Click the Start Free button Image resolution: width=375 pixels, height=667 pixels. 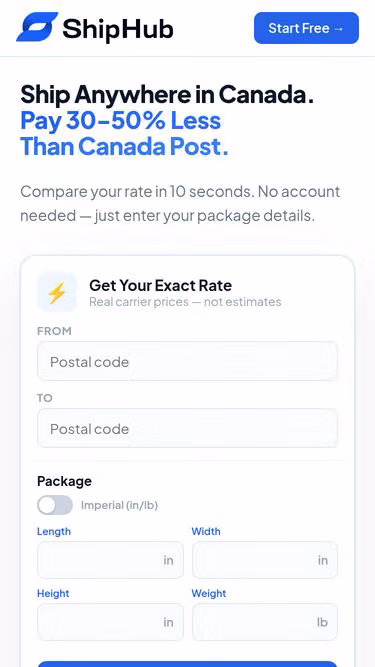[x=306, y=28]
